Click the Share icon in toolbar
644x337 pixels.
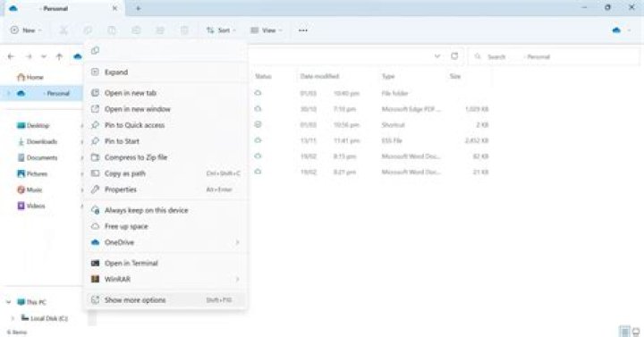(160, 30)
